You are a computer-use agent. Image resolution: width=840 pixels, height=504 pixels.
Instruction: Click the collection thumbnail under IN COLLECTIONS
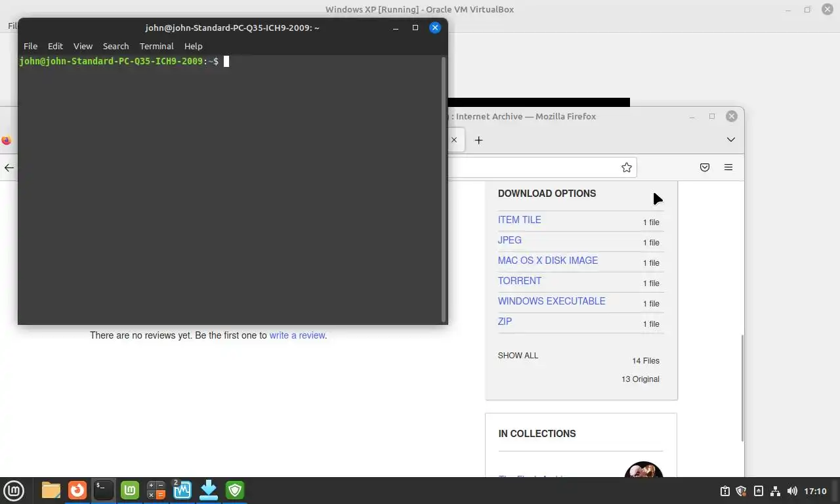(644, 469)
